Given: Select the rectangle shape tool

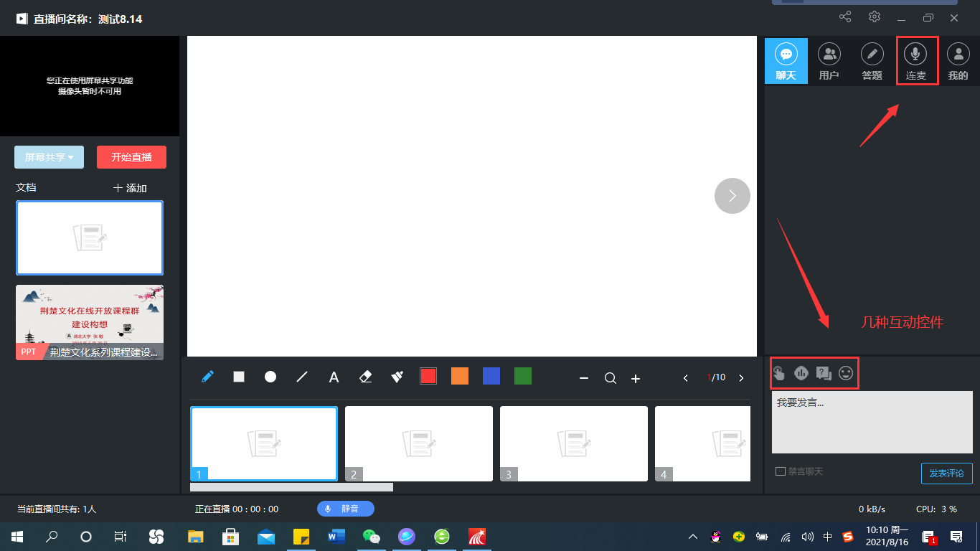Looking at the screenshot, I should (x=239, y=376).
